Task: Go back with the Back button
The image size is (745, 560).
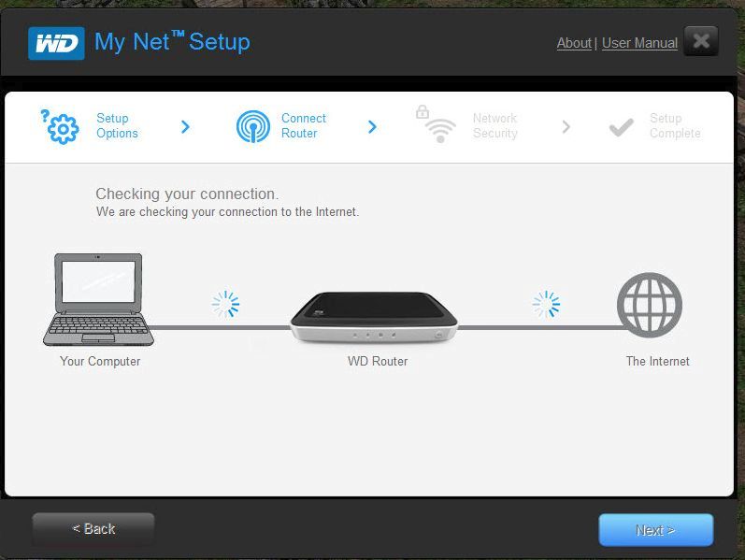Action: (x=93, y=529)
